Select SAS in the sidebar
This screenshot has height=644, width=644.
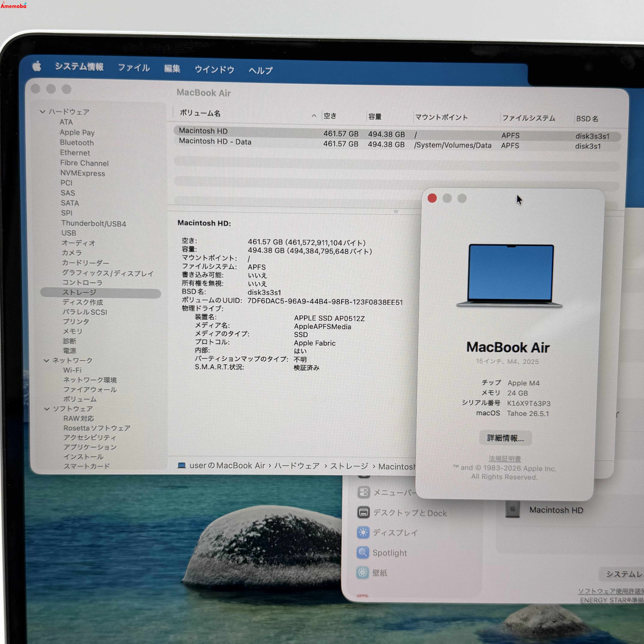click(x=68, y=193)
